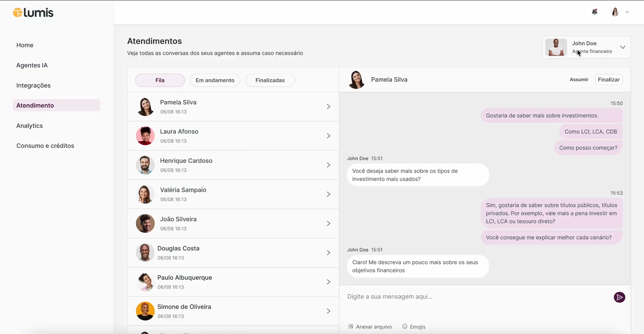Open Laura Afonso conversation chevron
The image size is (644, 334).
point(329,136)
